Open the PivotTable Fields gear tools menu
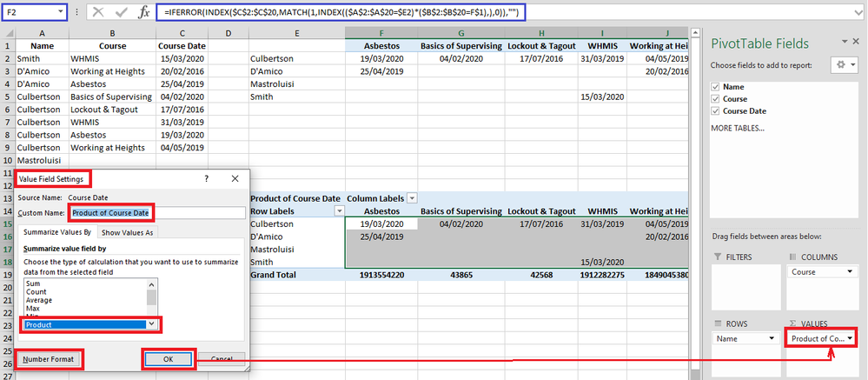868x380 pixels. (x=845, y=65)
